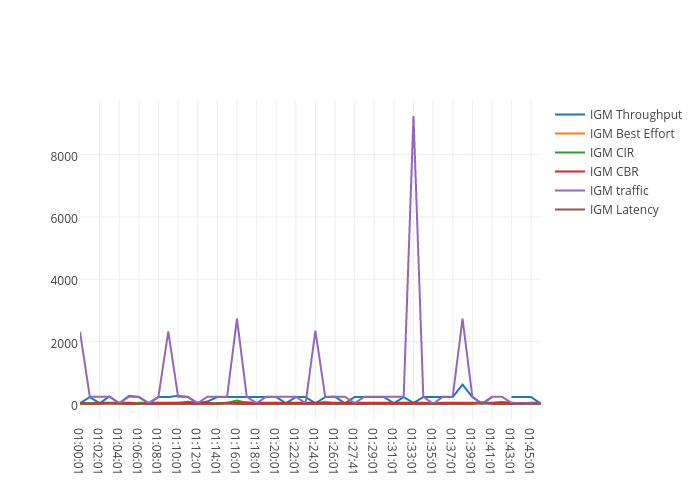Select the 4000 y-axis tick label
The width and height of the screenshot is (700, 500).
coord(64,280)
